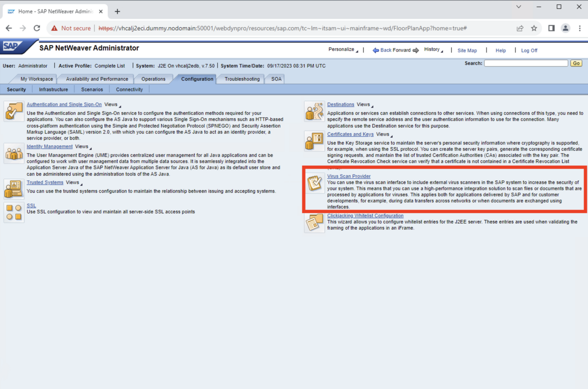The image size is (588, 389).
Task: Click the Log Off link
Action: click(x=529, y=50)
